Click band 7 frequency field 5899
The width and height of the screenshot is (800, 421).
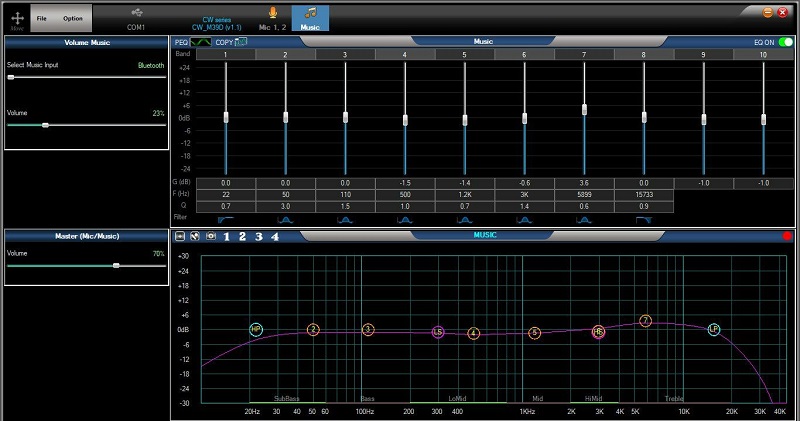(x=584, y=194)
